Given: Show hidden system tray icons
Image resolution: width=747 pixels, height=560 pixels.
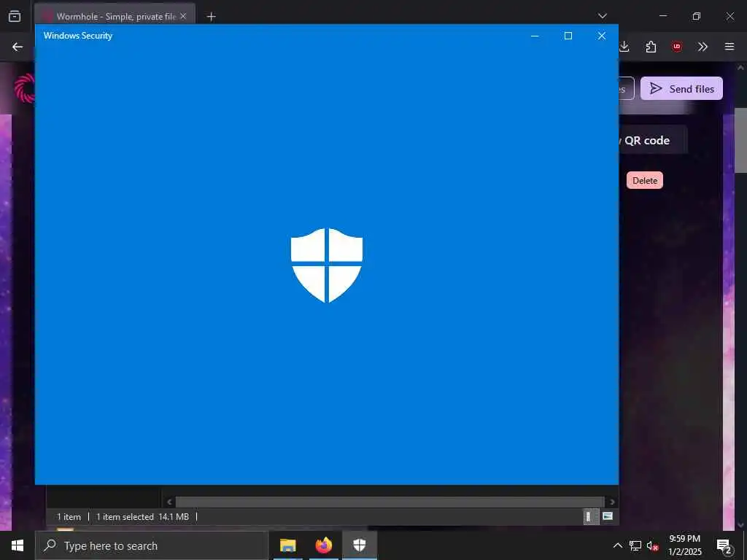Looking at the screenshot, I should pos(617,545).
